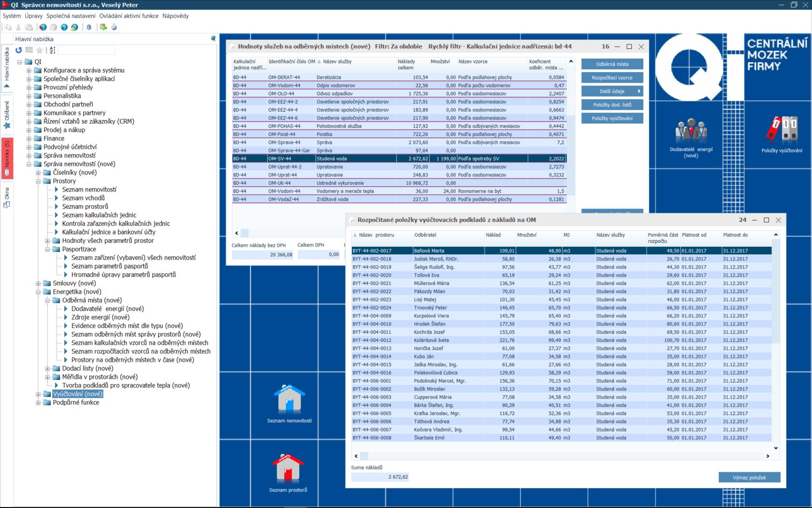Click the scroll down arrow in Rozpočítané položky

[x=776, y=448]
